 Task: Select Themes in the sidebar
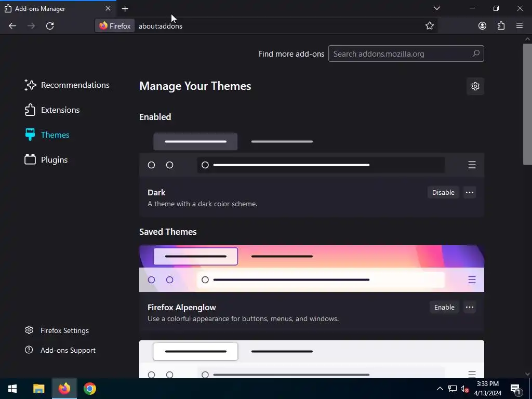click(x=47, y=135)
